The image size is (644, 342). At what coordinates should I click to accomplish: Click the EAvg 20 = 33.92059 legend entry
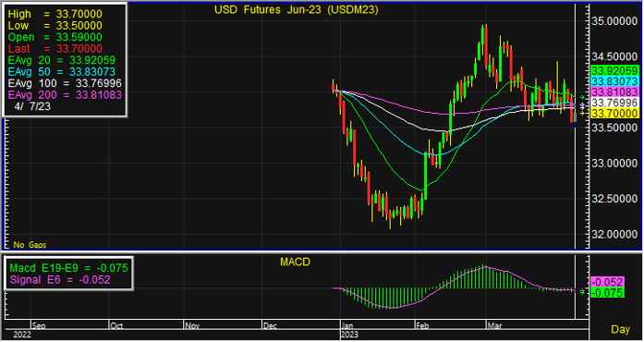62,60
